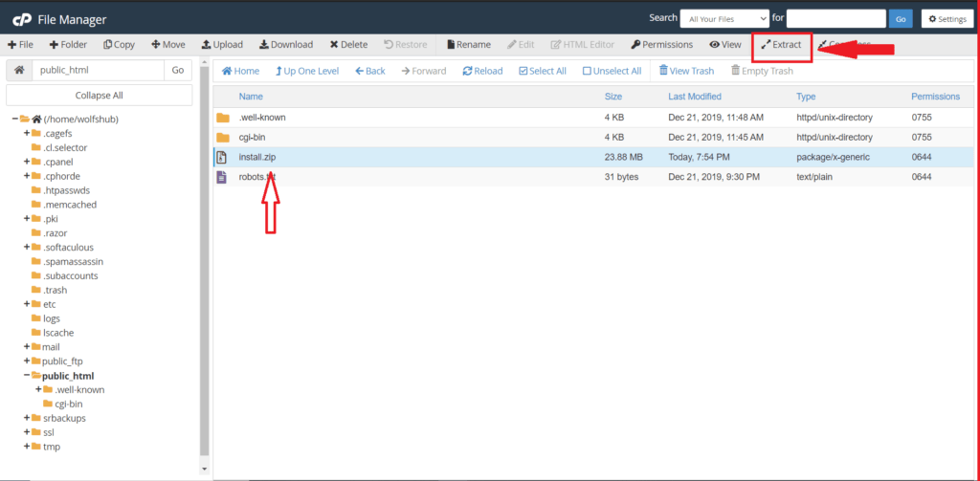980x481 pixels.
Task: Click the Collapse All button
Action: click(99, 96)
